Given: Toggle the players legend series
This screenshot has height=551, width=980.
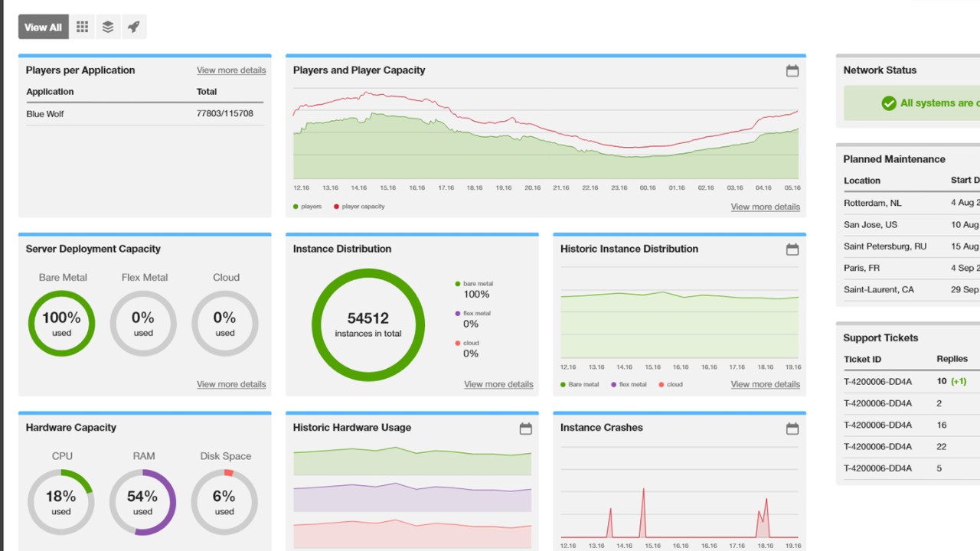Looking at the screenshot, I should coord(307,207).
